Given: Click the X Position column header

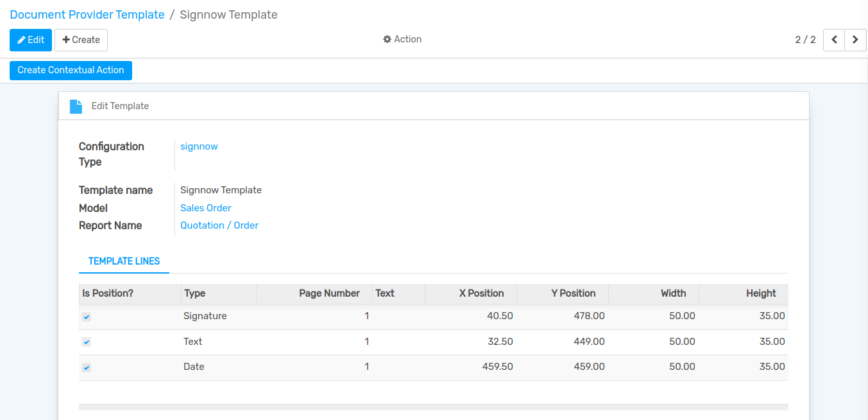Looking at the screenshot, I should [481, 293].
